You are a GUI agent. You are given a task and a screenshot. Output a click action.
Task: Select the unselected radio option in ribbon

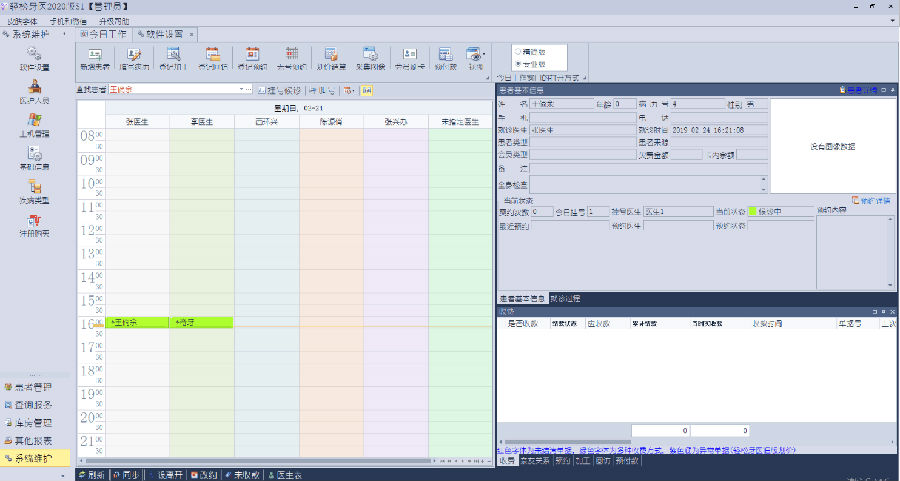coord(518,51)
